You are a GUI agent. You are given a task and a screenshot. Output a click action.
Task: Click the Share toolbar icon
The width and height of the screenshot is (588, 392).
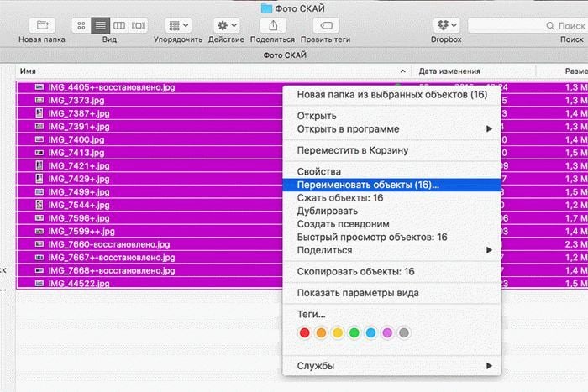point(273,25)
